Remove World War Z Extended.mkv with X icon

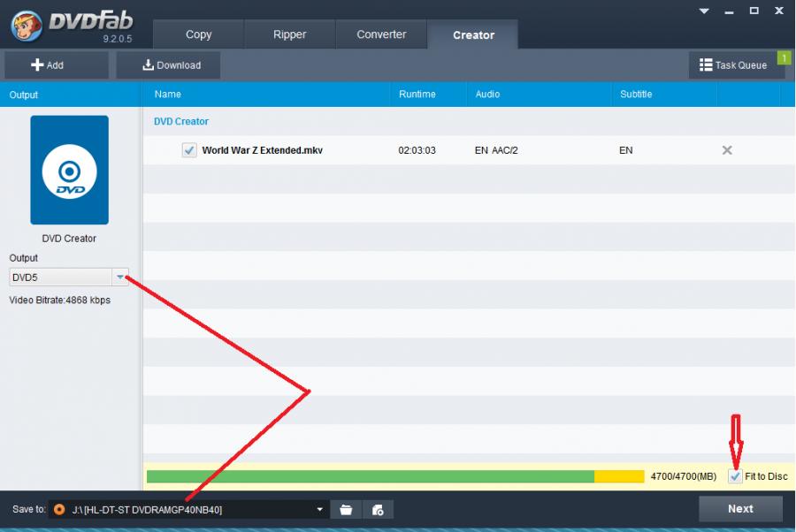tap(727, 150)
